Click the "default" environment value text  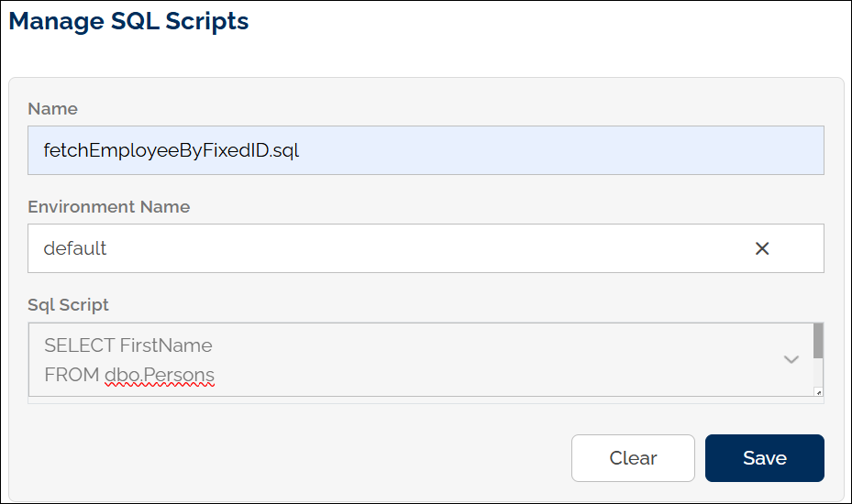[75, 248]
